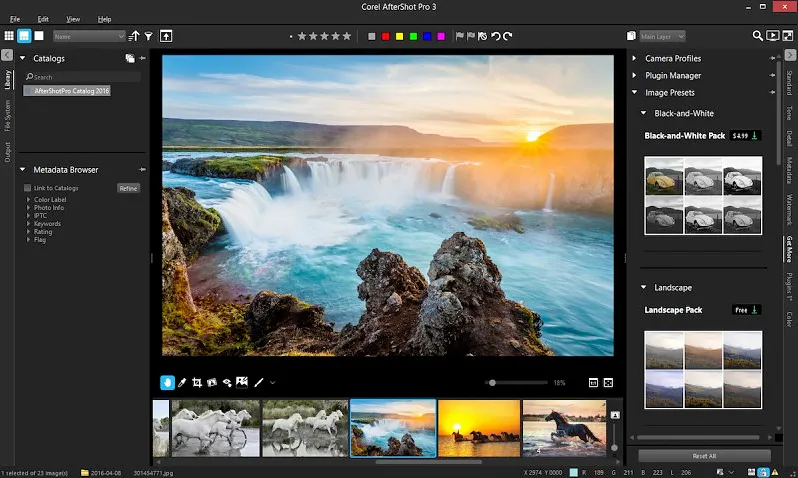Switch to the File System tab
The width and height of the screenshot is (798, 478).
(x=7, y=115)
